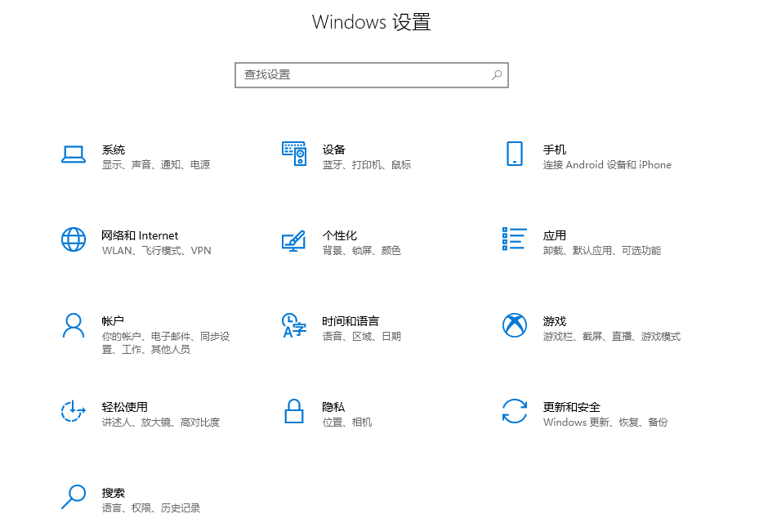
Task: Open 更新和安全 via the refresh-arrows icon
Action: click(514, 411)
